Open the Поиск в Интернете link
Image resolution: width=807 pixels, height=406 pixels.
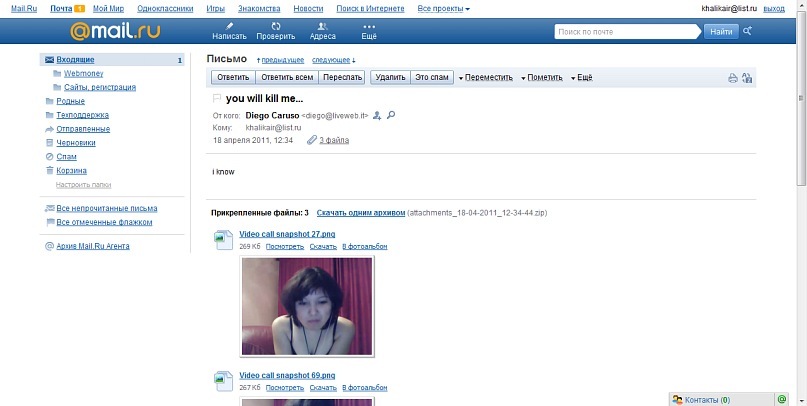tap(371, 9)
